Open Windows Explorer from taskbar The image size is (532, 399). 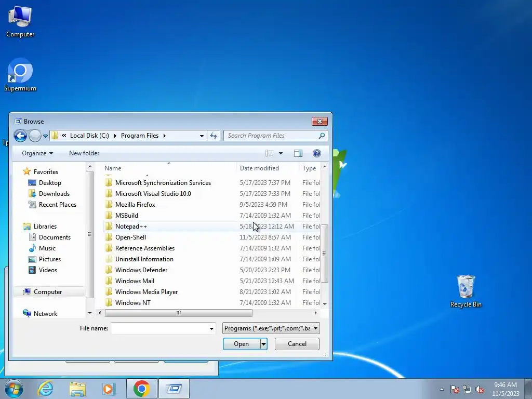click(x=77, y=389)
